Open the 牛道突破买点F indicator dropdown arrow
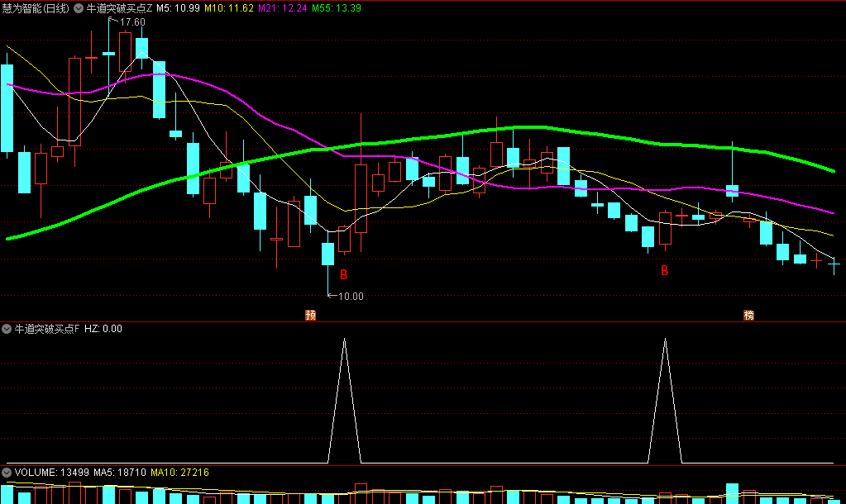 coord(7,329)
